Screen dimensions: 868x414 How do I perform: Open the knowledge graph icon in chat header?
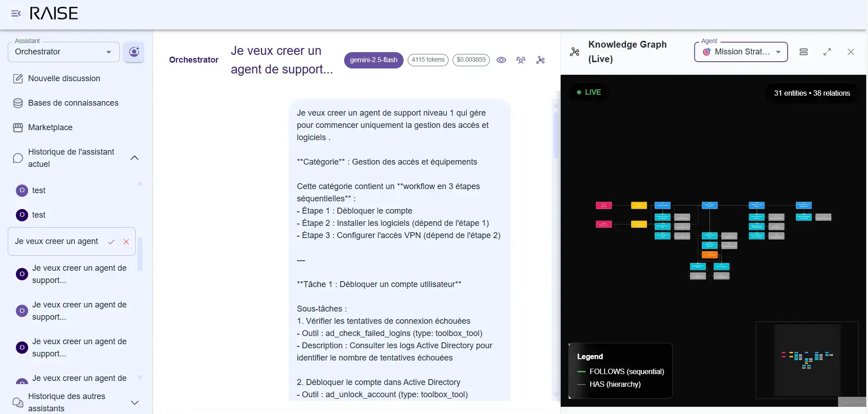tap(540, 60)
